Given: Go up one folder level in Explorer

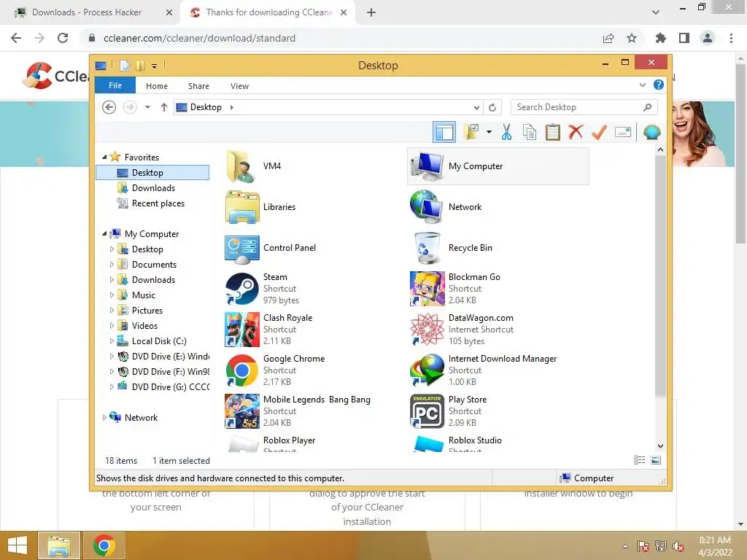Looking at the screenshot, I should [x=164, y=107].
